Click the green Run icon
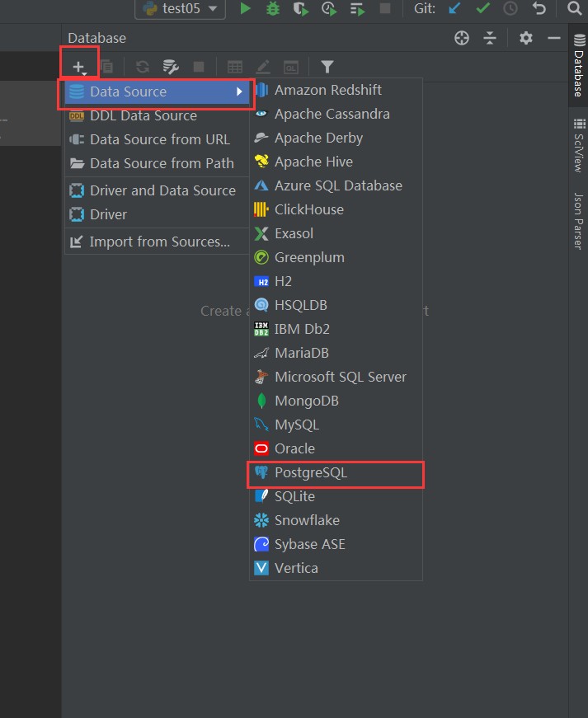This screenshot has height=718, width=588. tap(245, 9)
